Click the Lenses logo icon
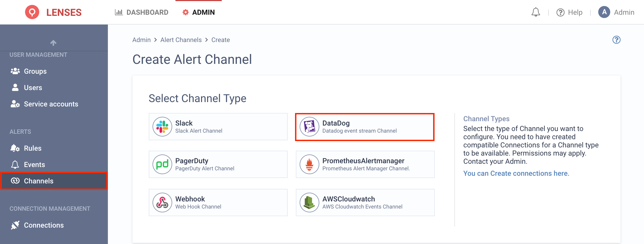Image resolution: width=644 pixels, height=244 pixels. pyautogui.click(x=32, y=12)
